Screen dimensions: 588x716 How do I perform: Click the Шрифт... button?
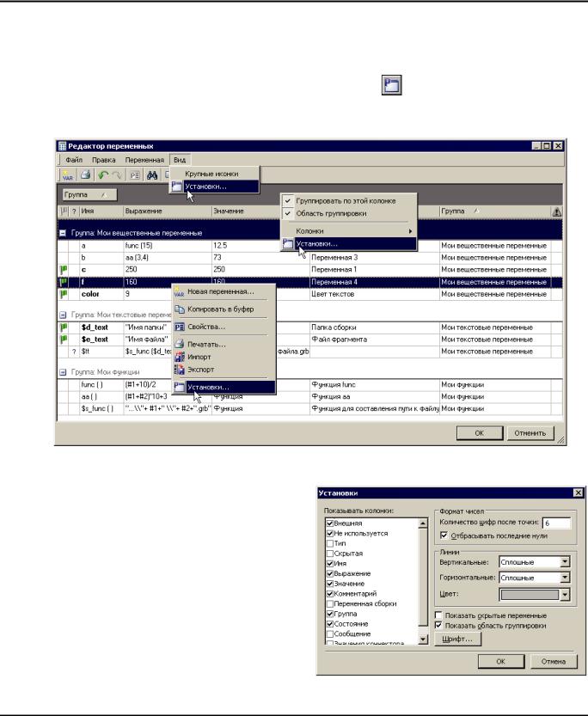click(x=458, y=639)
